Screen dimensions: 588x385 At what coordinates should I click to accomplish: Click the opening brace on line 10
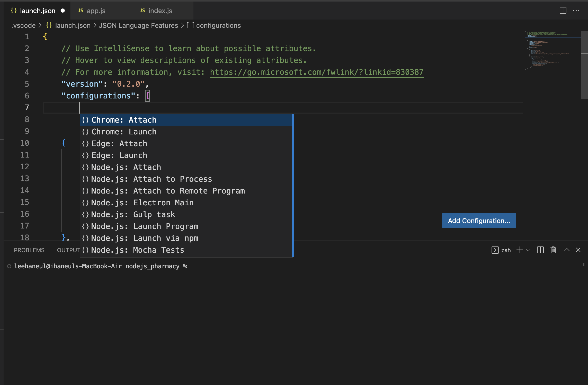[x=64, y=143]
